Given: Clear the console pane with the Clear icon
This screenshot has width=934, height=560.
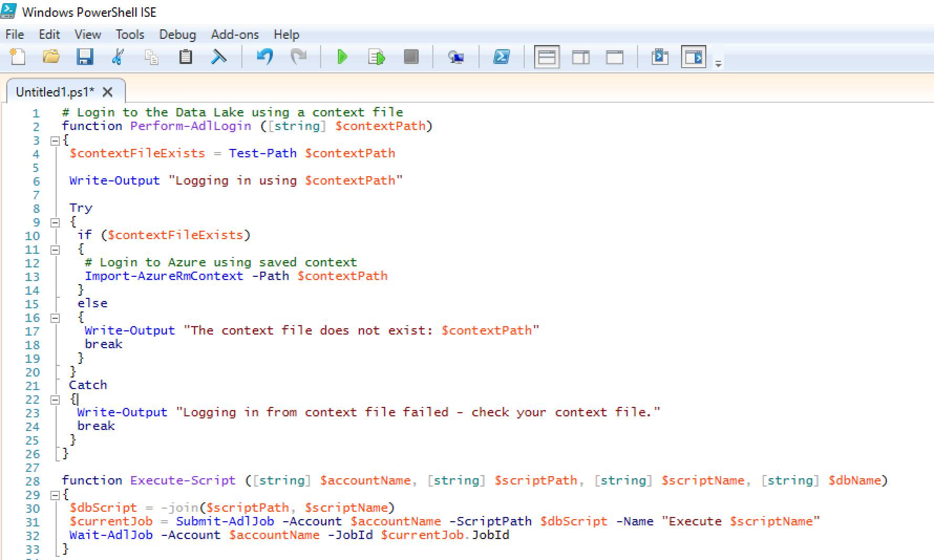Looking at the screenshot, I should click(x=219, y=57).
